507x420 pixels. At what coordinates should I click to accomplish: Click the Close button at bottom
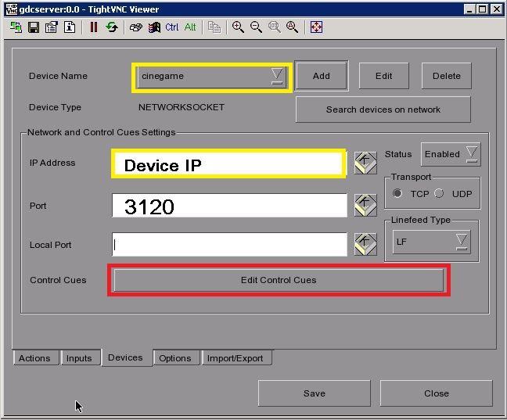pyautogui.click(x=436, y=393)
